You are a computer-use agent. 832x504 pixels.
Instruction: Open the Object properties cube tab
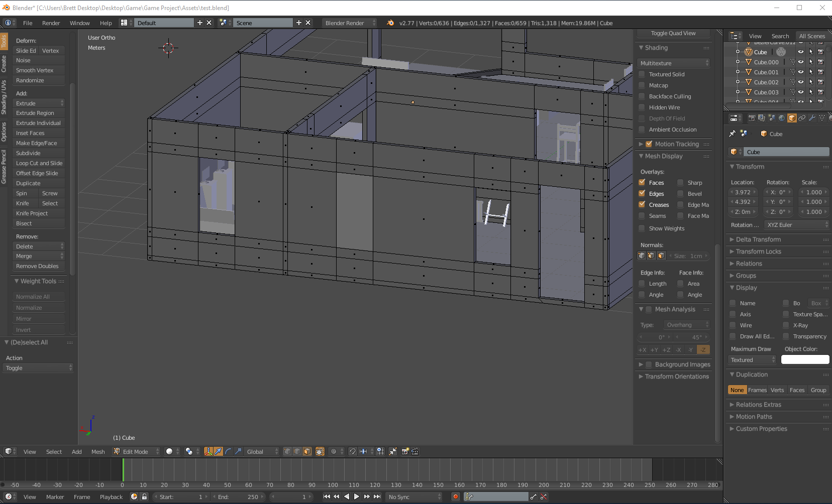pos(792,118)
